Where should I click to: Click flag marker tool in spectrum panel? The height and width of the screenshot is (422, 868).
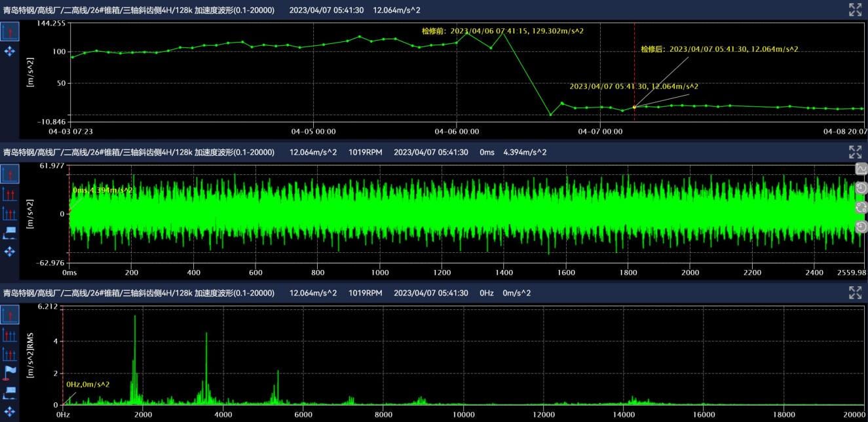pyautogui.click(x=9, y=373)
